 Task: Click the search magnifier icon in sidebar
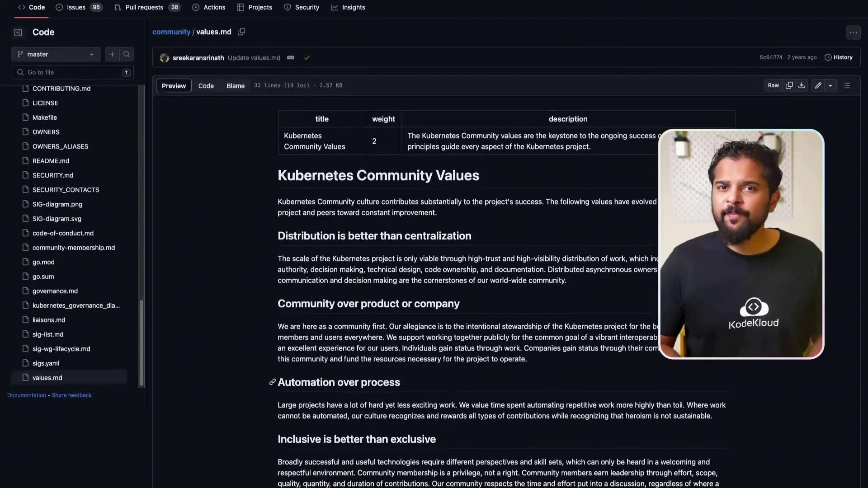click(x=127, y=54)
